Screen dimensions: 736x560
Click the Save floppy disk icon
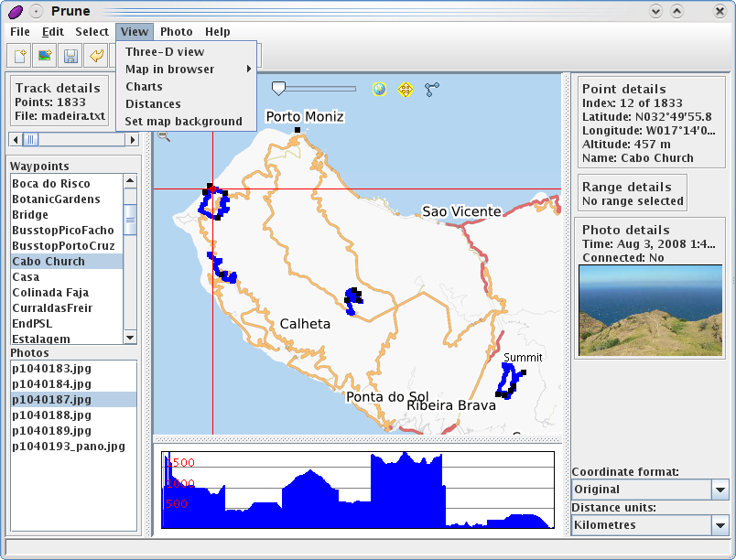tap(70, 57)
